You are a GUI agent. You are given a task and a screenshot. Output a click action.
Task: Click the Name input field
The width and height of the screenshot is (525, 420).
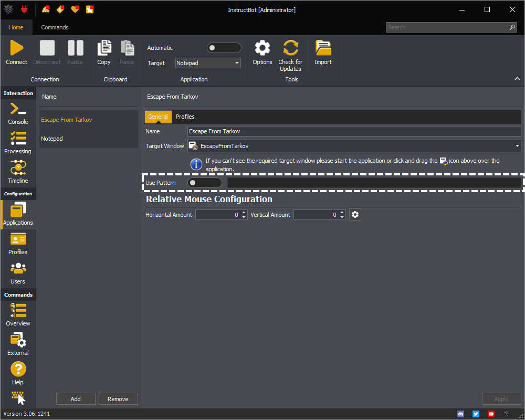(354, 131)
